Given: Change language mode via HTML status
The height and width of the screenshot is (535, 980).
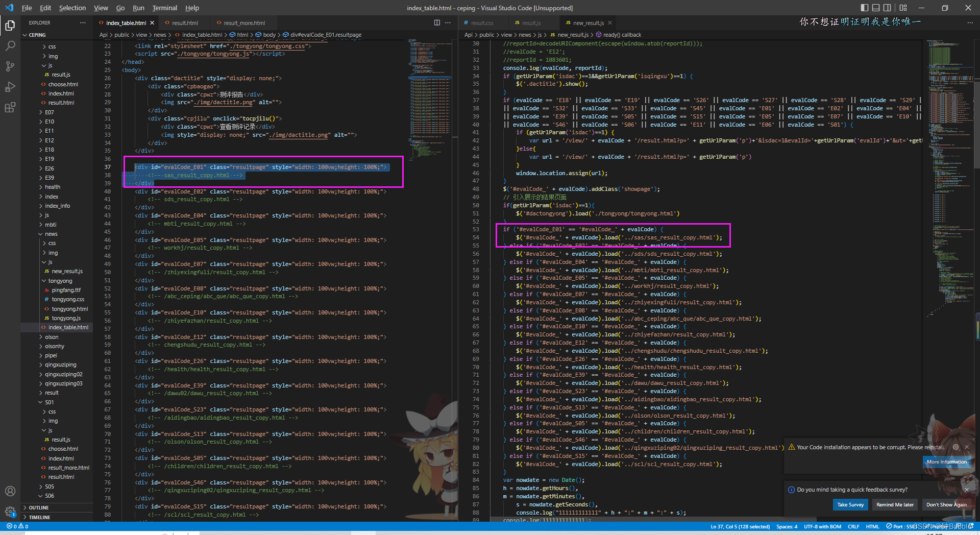Looking at the screenshot, I should [872, 526].
